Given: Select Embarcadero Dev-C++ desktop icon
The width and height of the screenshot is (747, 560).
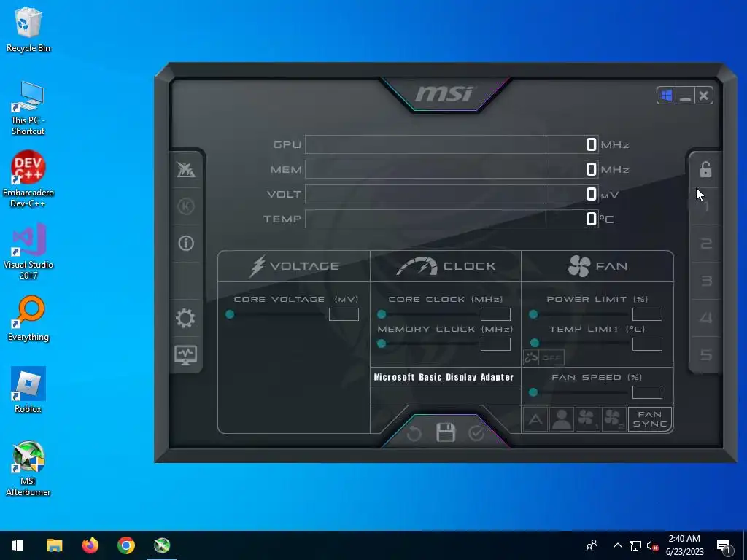Looking at the screenshot, I should pyautogui.click(x=28, y=179).
